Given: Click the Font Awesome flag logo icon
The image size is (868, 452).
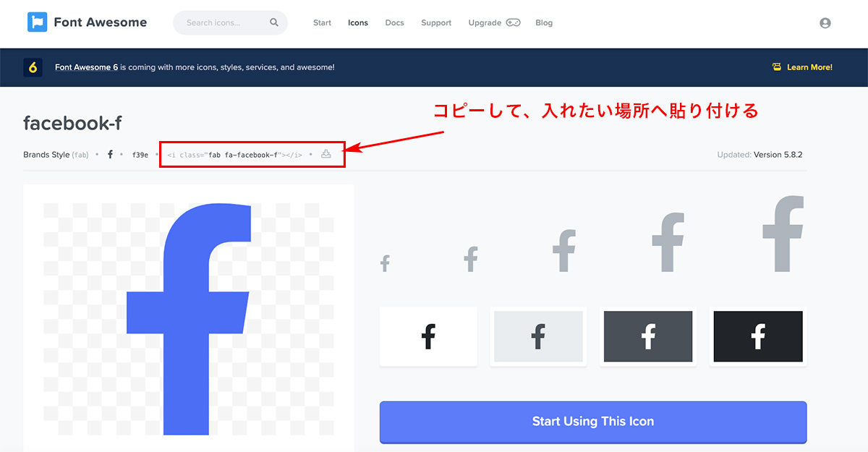Looking at the screenshot, I should (x=37, y=22).
